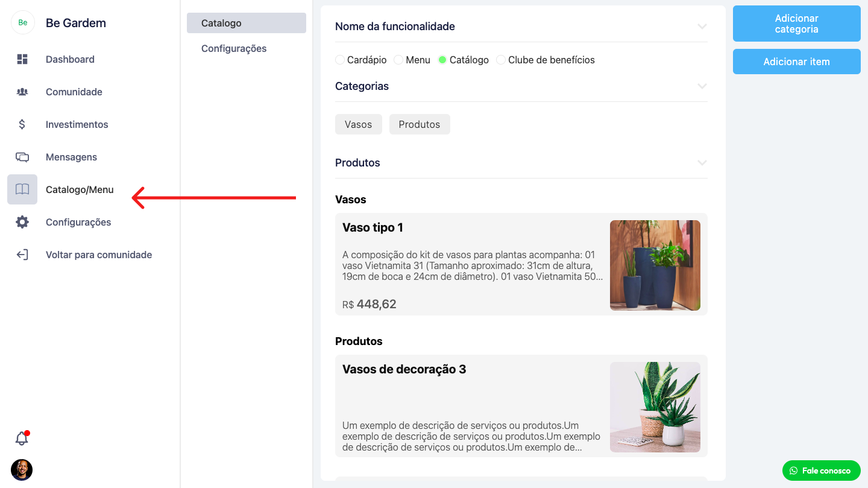Screen dimensions: 868x488
Task: Click the WhatsApp icon in Fale conosco
Action: 793,471
